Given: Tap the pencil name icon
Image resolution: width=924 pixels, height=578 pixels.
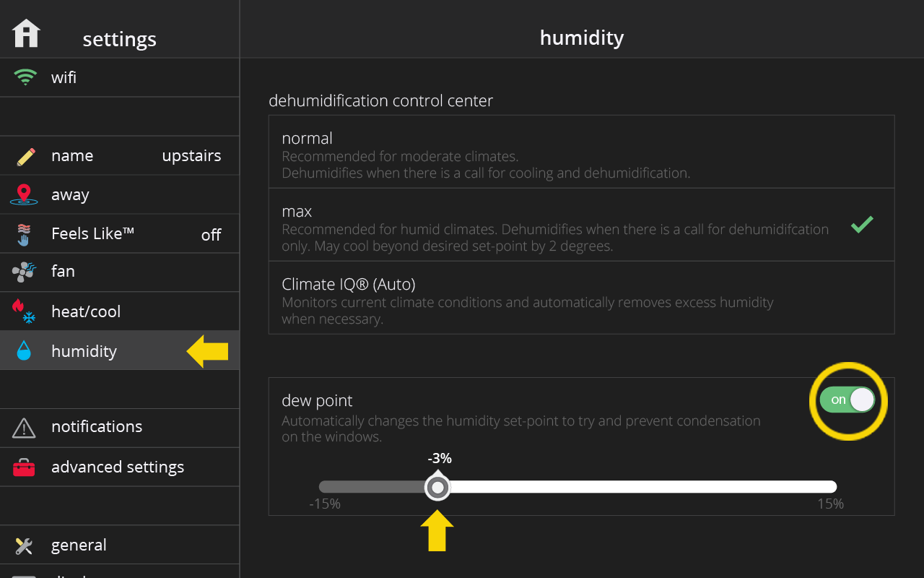Looking at the screenshot, I should (25, 156).
